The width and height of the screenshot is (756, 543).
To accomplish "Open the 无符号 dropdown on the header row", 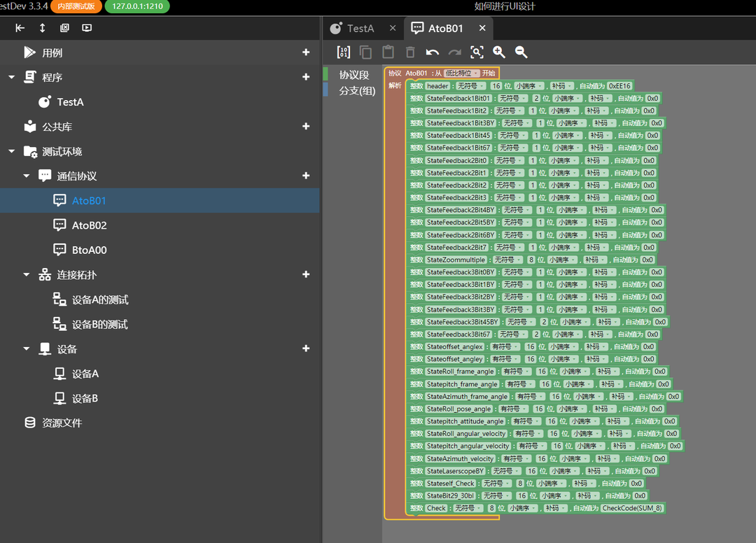I will [x=470, y=86].
